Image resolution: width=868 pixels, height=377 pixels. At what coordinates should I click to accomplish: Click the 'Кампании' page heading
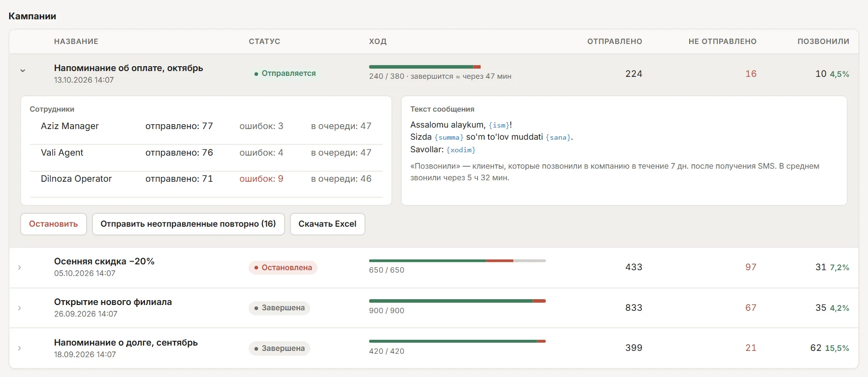pos(32,16)
